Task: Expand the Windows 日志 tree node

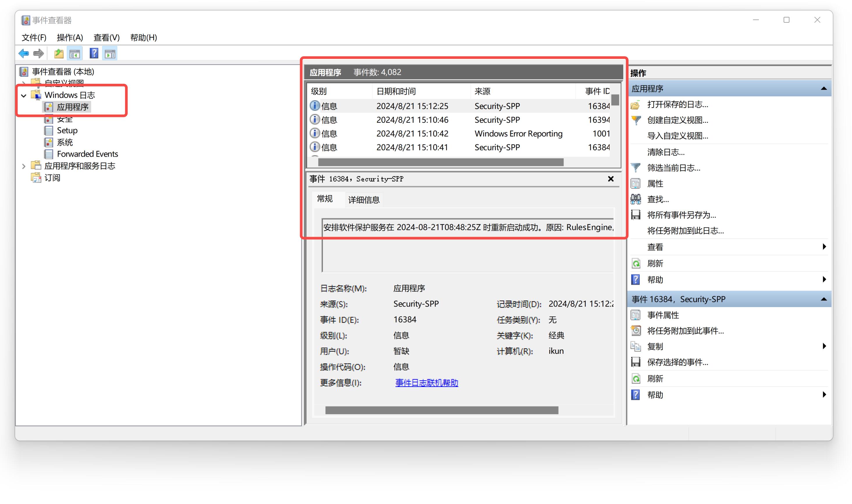Action: tap(26, 95)
